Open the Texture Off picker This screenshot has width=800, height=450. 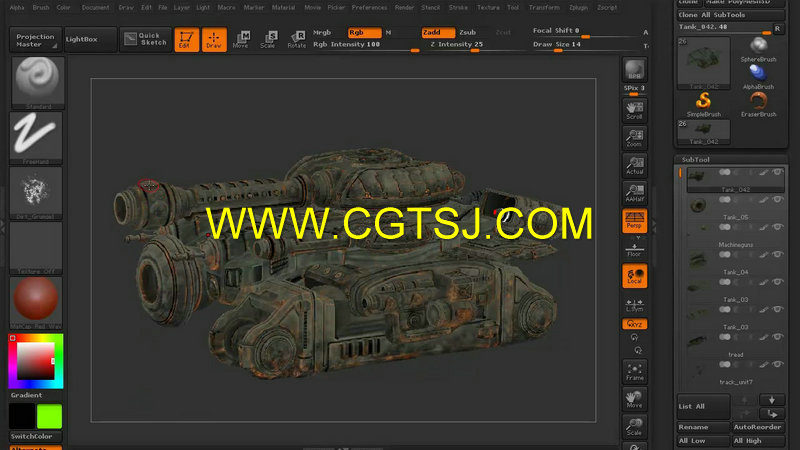point(36,248)
